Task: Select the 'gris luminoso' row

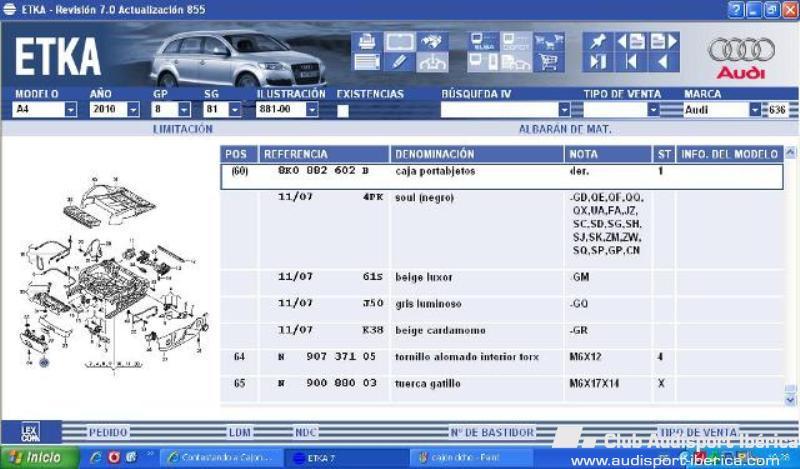Action: (x=502, y=310)
